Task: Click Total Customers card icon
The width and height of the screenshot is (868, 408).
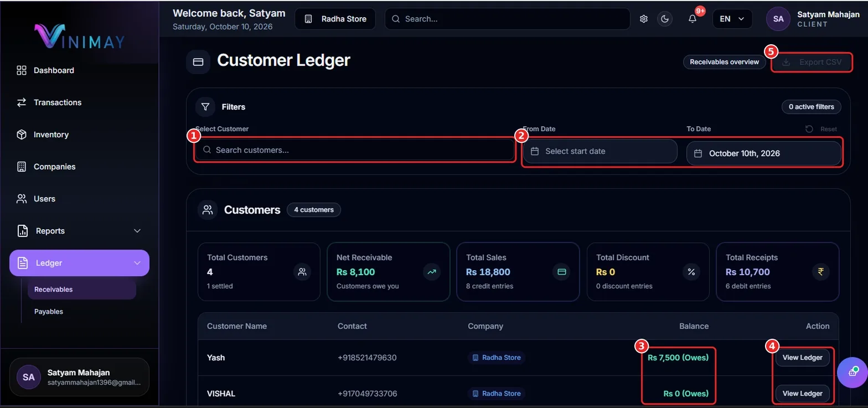Action: pos(302,272)
